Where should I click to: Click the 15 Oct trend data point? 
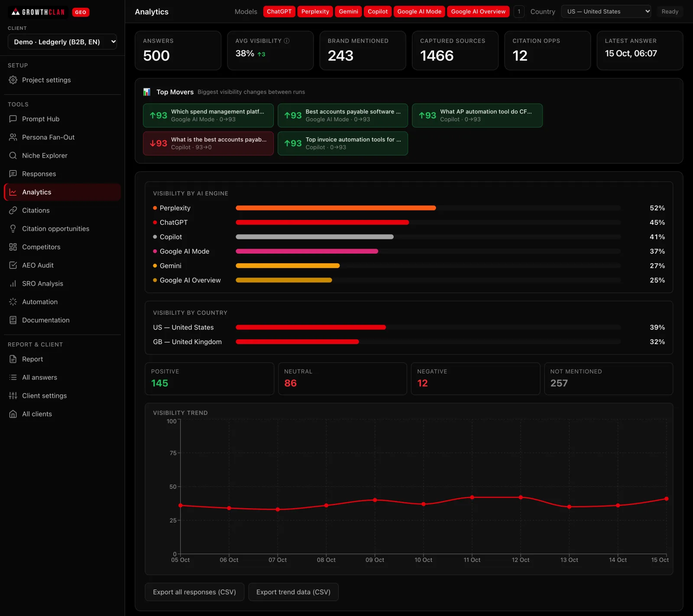click(x=666, y=499)
